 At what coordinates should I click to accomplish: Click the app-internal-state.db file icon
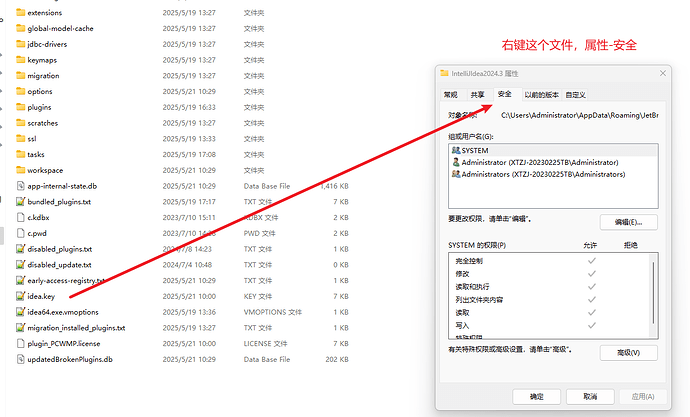(20, 186)
